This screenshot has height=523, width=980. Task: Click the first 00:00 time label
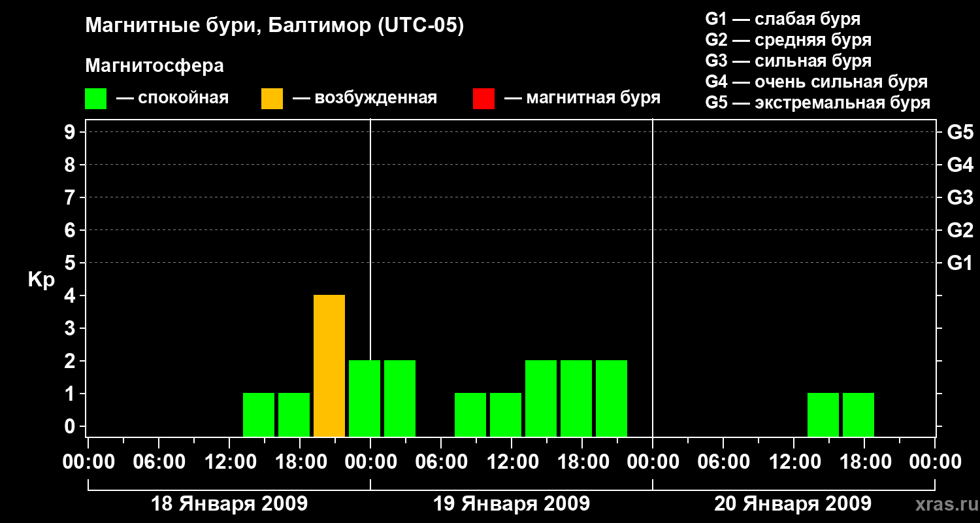[88, 463]
